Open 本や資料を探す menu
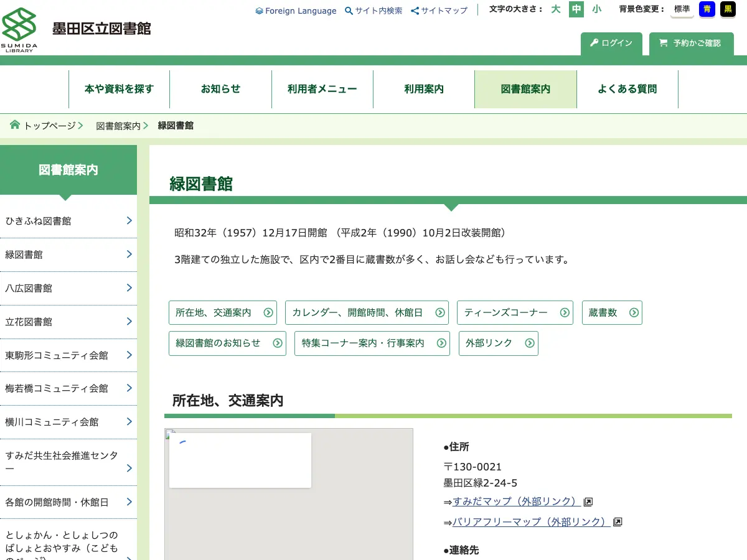 coord(119,89)
